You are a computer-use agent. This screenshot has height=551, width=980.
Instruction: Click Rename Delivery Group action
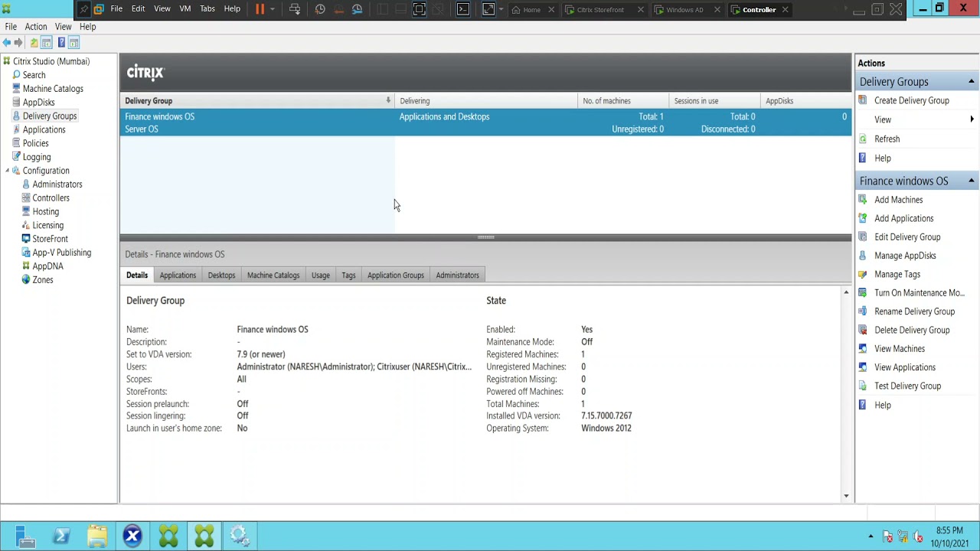point(914,311)
